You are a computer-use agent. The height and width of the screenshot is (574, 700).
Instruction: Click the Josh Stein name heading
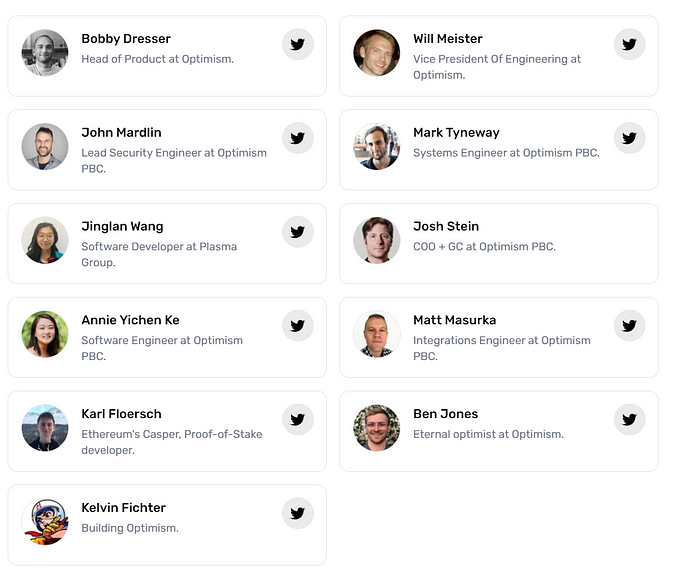[446, 227]
